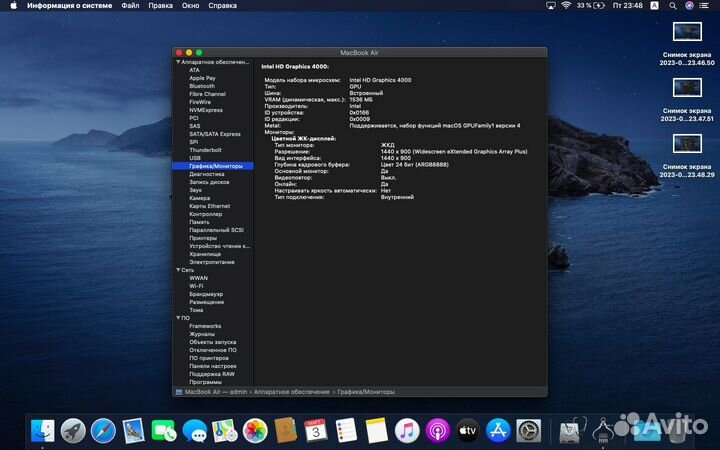Viewport: 720px width, 450px height.
Task: Open Safari browser in the Dock
Action: click(103, 431)
